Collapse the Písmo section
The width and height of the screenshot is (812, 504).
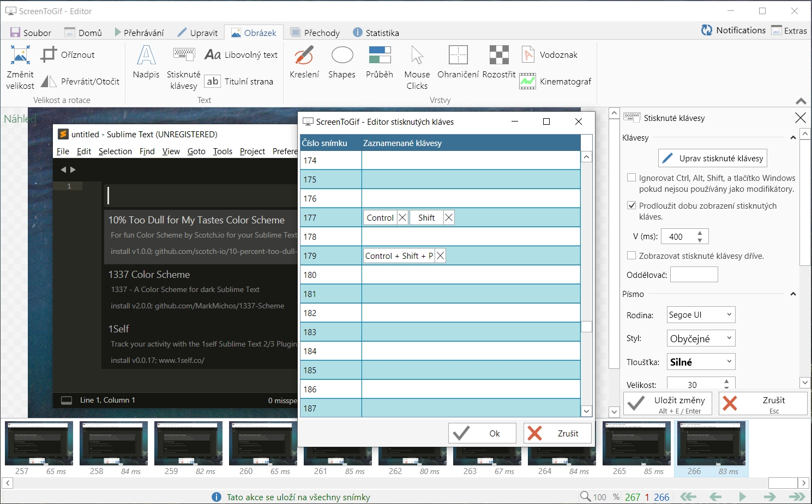click(x=793, y=294)
